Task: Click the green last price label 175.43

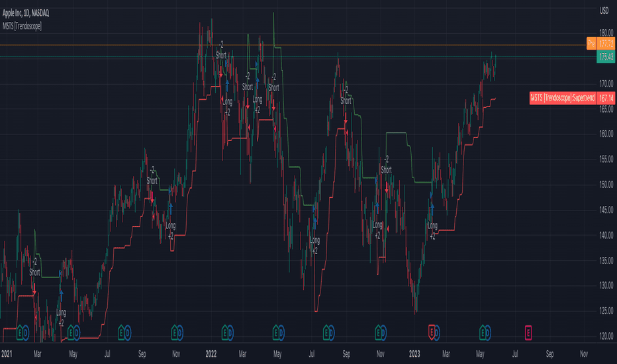Action: (x=606, y=57)
